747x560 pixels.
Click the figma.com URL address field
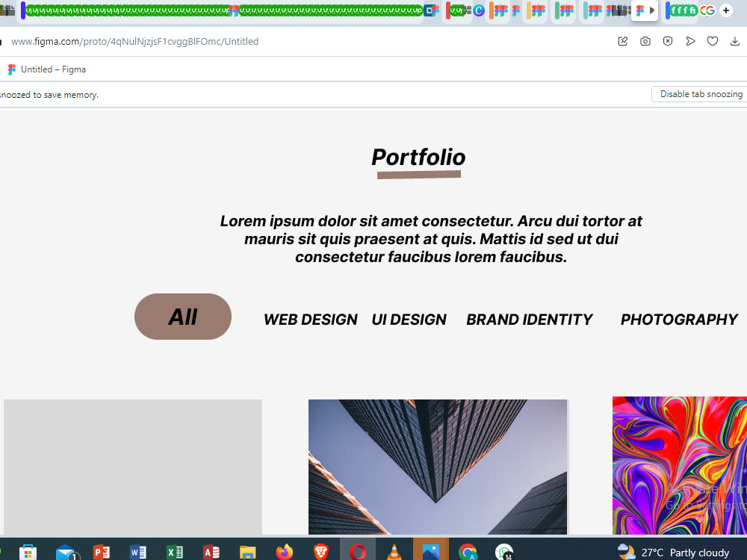click(x=134, y=41)
